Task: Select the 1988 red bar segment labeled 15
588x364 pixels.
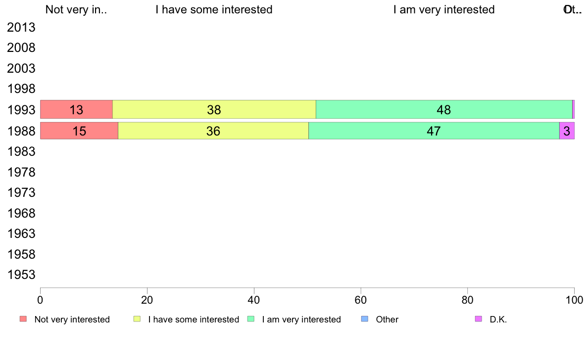Action: click(79, 131)
